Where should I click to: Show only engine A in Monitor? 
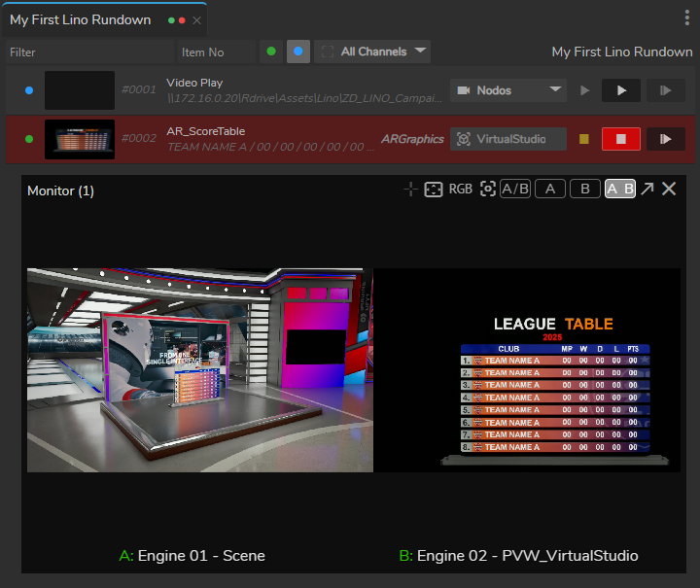pyautogui.click(x=550, y=190)
